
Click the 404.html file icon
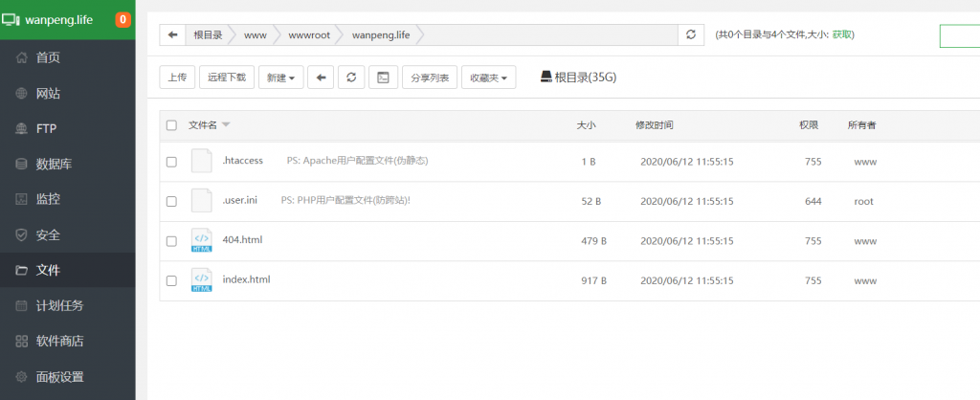coord(201,240)
